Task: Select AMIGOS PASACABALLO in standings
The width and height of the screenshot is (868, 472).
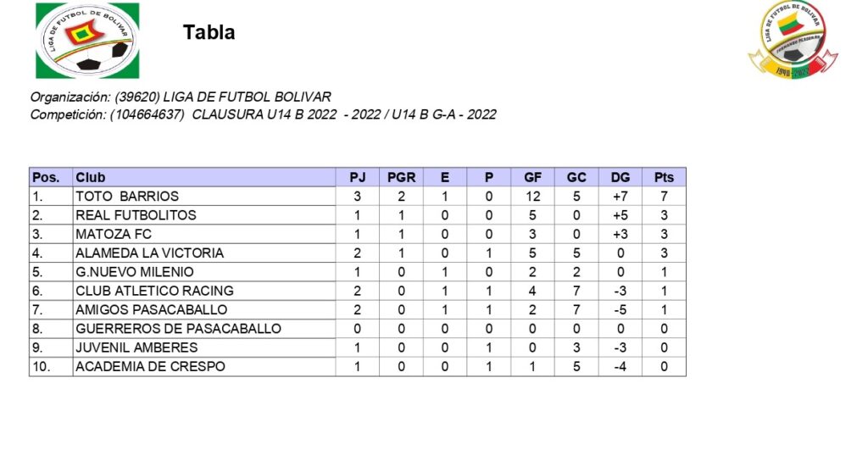Action: tap(151, 309)
